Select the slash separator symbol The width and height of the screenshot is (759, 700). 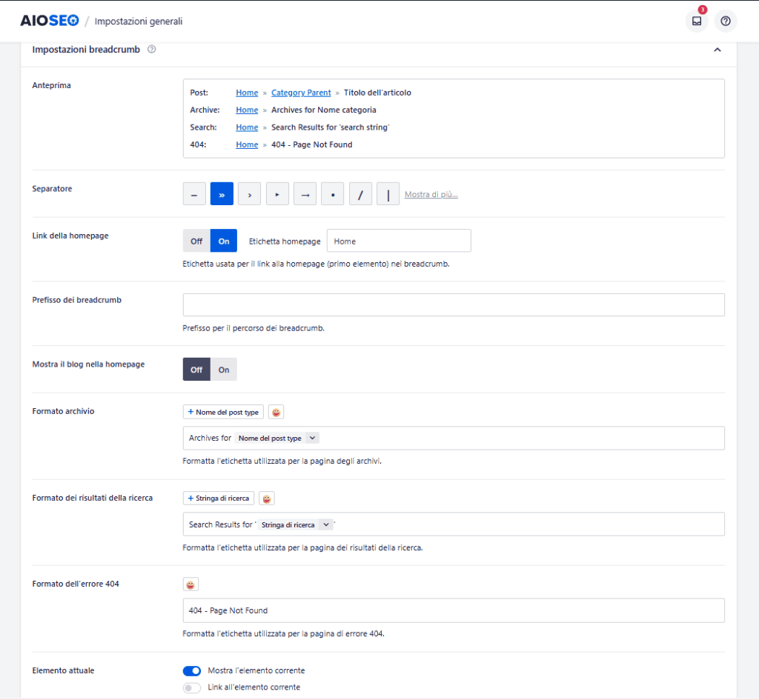360,193
